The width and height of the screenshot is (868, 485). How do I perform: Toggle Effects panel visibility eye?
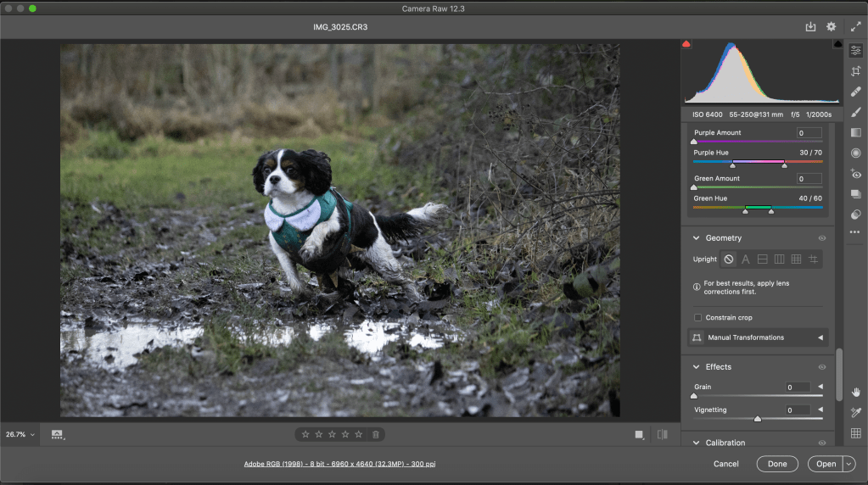(x=821, y=367)
